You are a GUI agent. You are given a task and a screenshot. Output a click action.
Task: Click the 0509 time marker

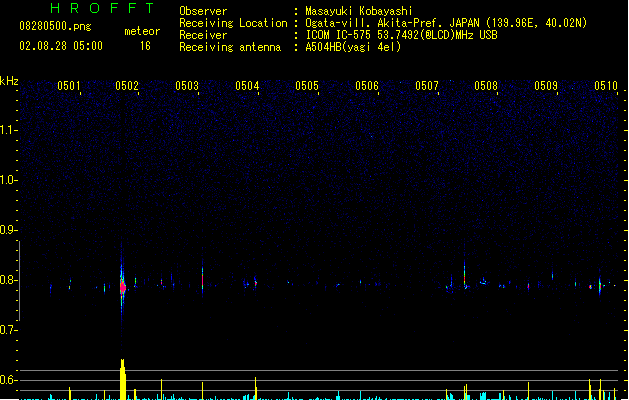point(546,86)
